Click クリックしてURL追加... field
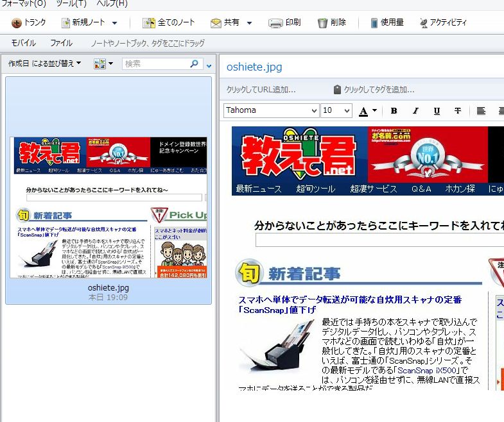The height and width of the screenshot is (422, 504). (x=261, y=90)
